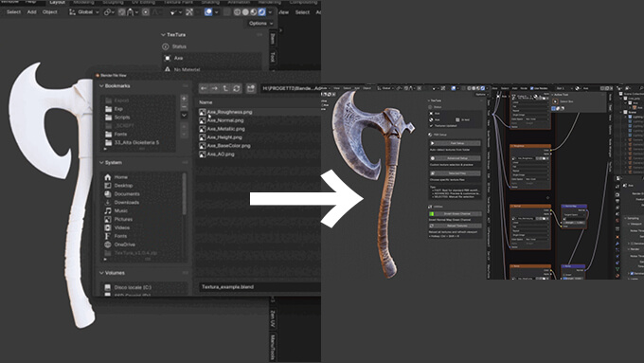This screenshot has width=644, height=363.
Task: Click the Invert Green Channel button
Action: [456, 214]
